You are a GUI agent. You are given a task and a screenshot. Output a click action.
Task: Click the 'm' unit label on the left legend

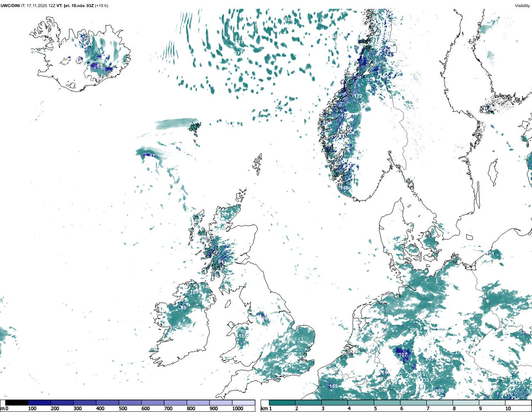tap(2, 409)
